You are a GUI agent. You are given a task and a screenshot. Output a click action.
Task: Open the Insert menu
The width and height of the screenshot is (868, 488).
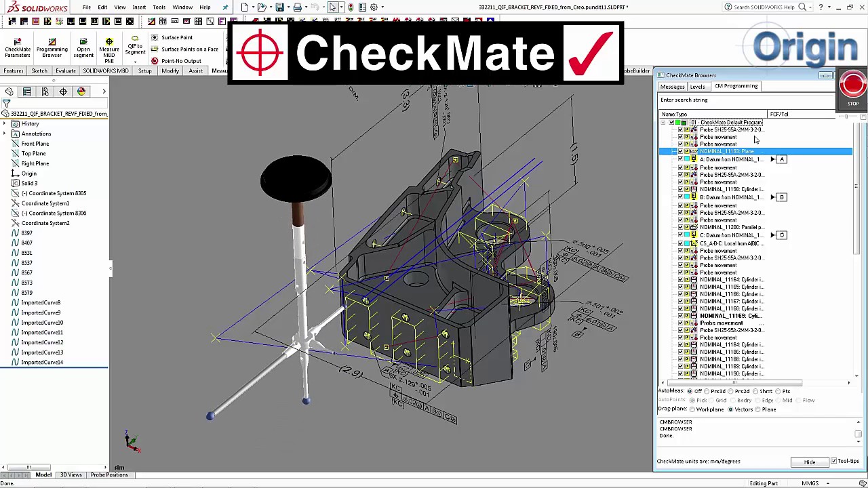click(x=139, y=7)
